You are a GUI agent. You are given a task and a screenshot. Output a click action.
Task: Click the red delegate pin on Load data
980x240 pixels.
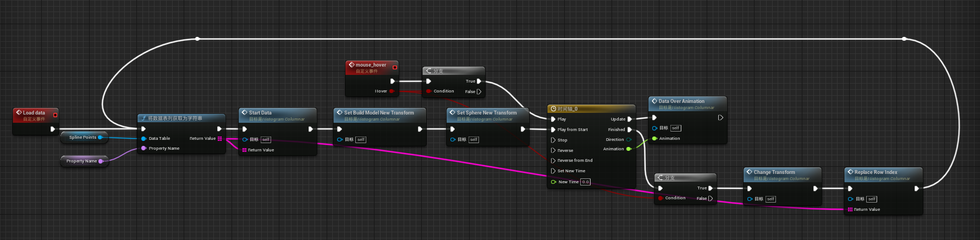55,115
